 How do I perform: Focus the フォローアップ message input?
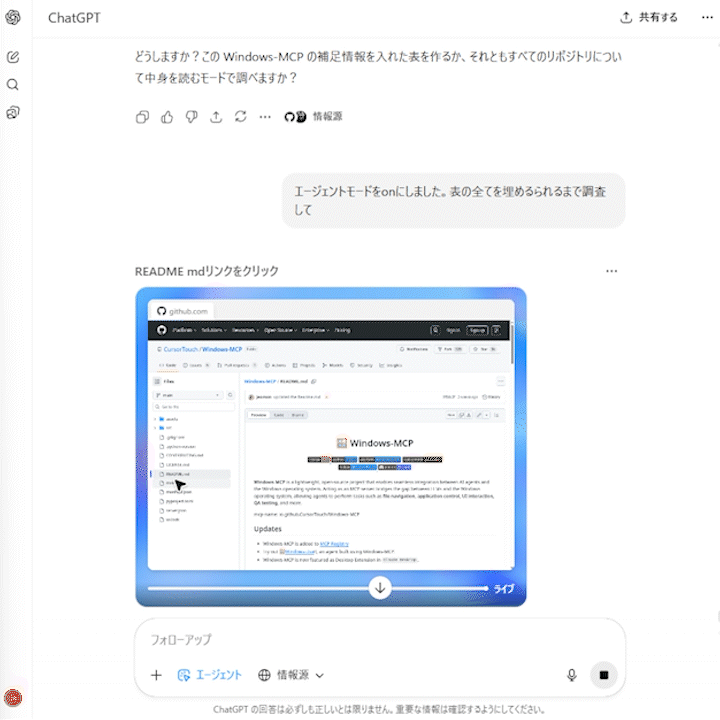point(380,640)
